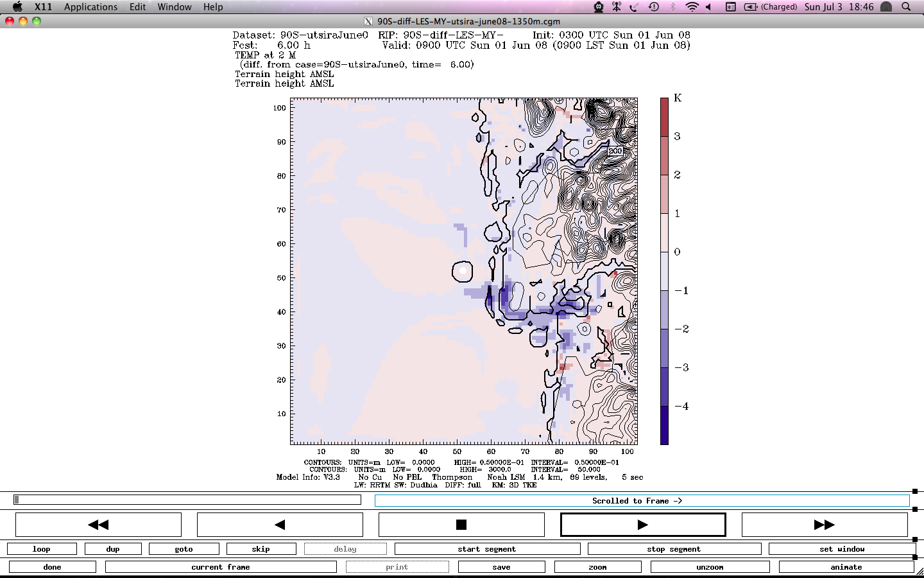This screenshot has height=578, width=924.
Task: Open the Window menu
Action: 175,6
